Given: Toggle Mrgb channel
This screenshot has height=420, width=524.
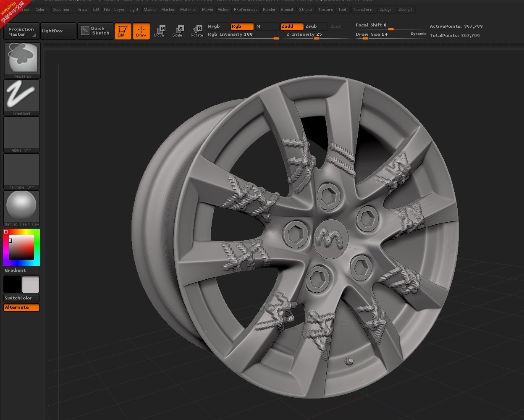Looking at the screenshot, I should [x=218, y=26].
